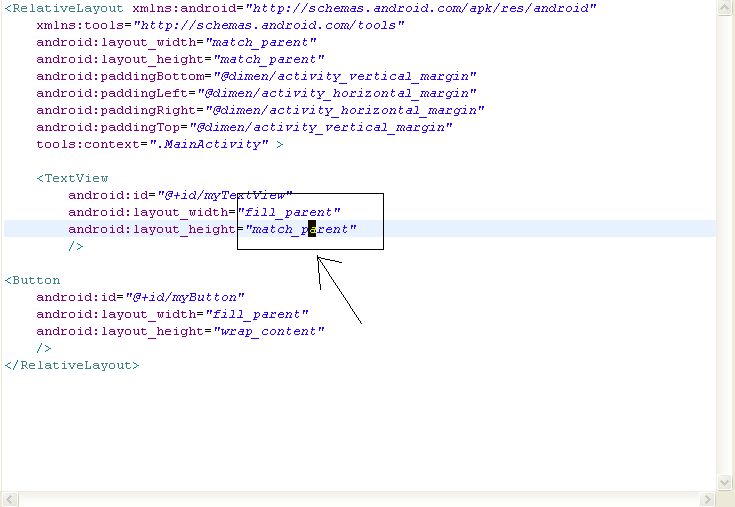Image resolution: width=735 pixels, height=507 pixels.
Task: Click the highlighted "match_parent" height value
Action: coord(301,229)
